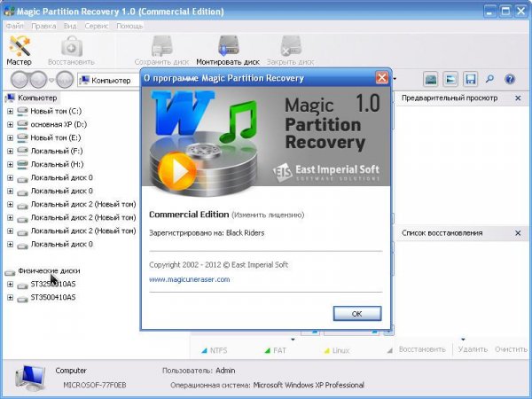Launch the Мастер wizard tool
The image size is (532, 399).
coord(19,51)
